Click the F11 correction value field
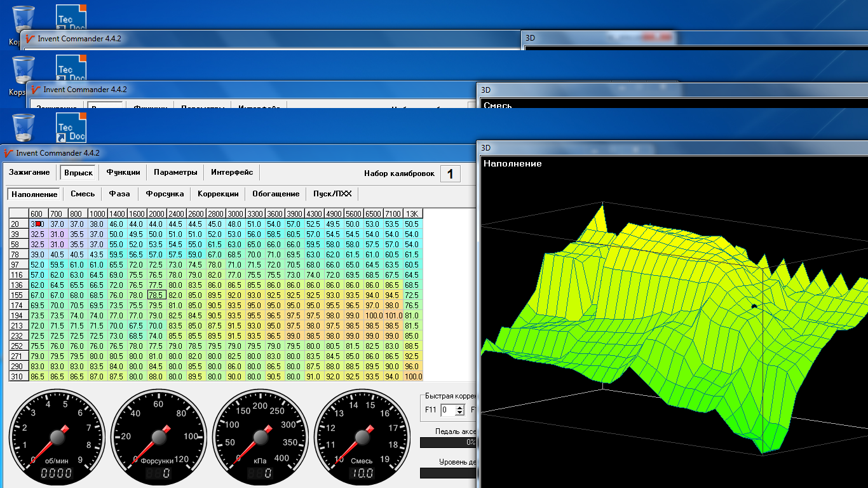Image resolution: width=868 pixels, height=488 pixels. 448,410
